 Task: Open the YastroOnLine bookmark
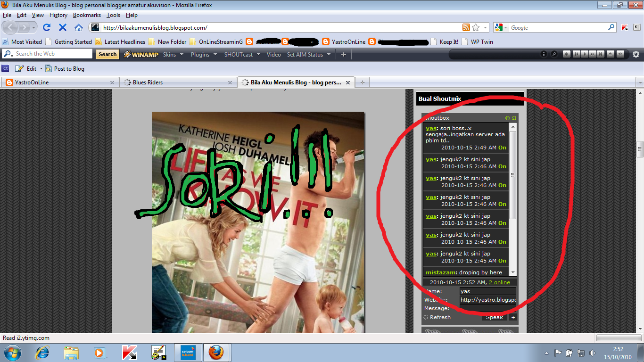(x=344, y=41)
